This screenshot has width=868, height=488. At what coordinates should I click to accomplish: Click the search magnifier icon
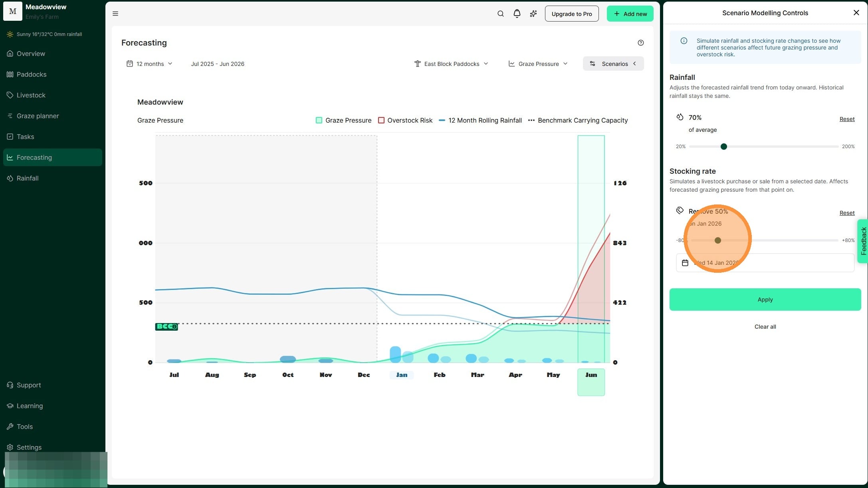[x=500, y=14]
